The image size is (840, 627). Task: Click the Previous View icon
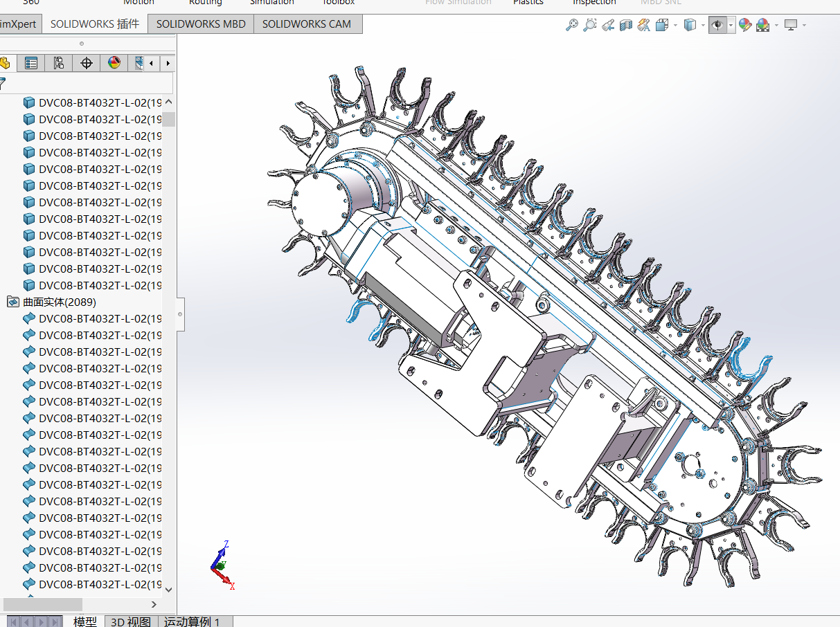pos(608,26)
